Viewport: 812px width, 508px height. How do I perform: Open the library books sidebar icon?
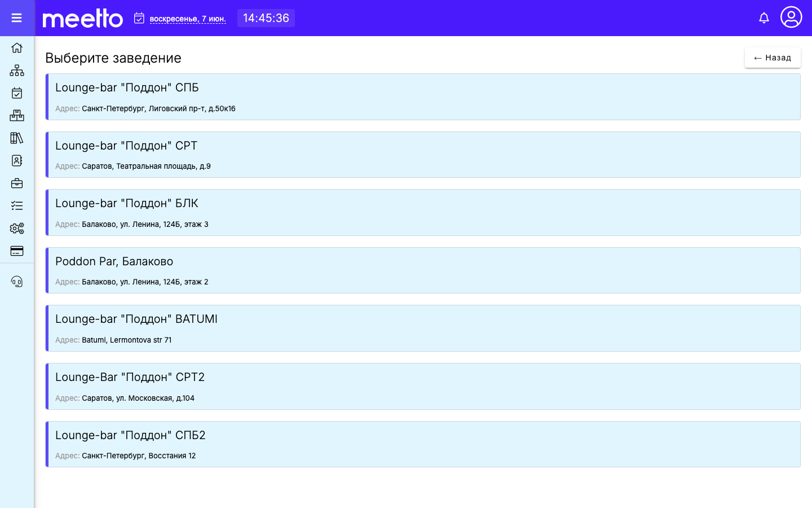pos(17,138)
